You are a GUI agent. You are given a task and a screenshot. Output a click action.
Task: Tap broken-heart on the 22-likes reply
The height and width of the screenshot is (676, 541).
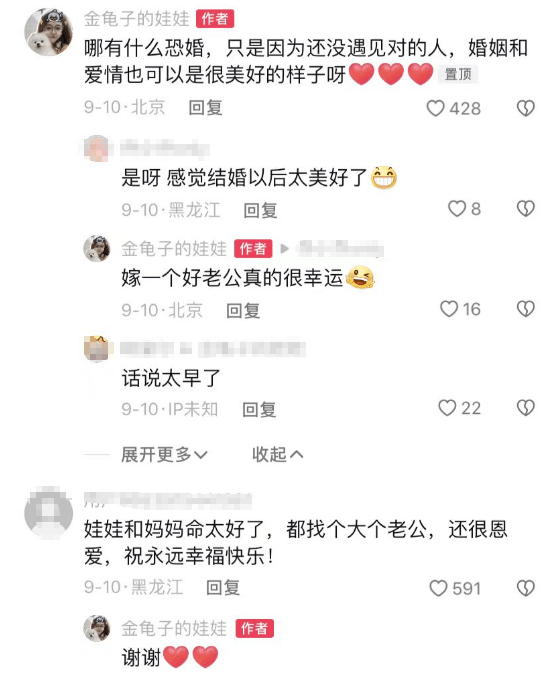[x=525, y=408]
